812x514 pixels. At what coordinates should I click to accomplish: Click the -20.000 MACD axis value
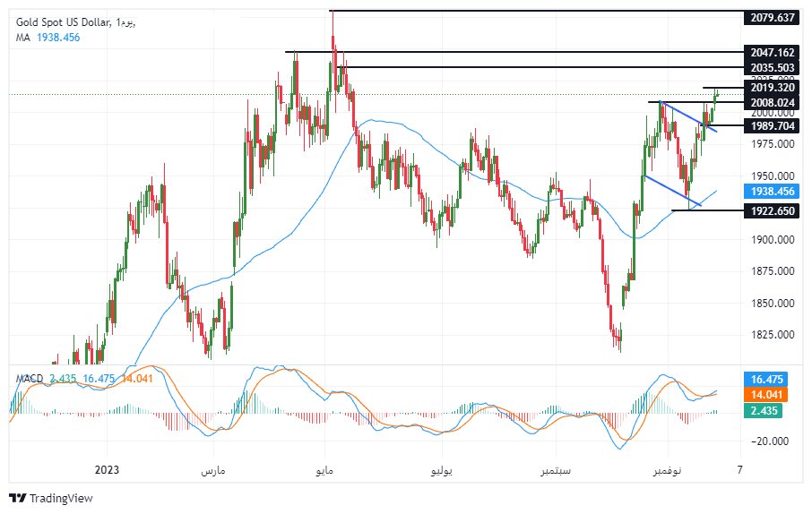click(768, 441)
